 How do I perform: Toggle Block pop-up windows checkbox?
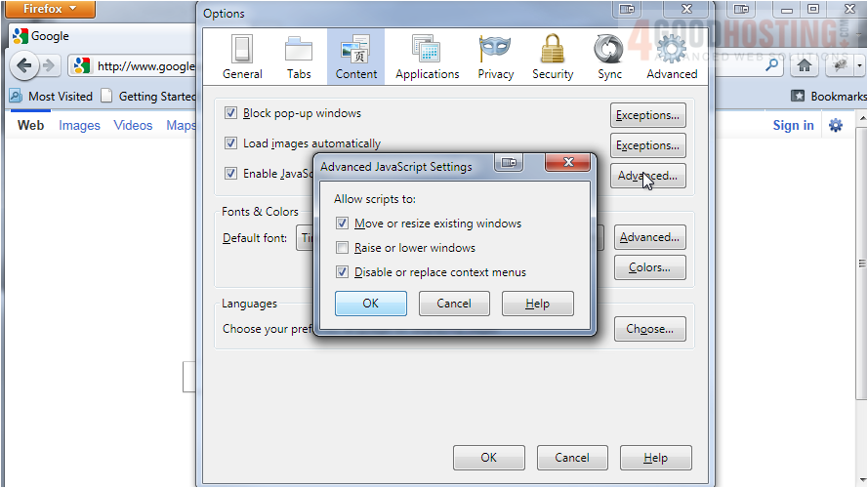(231, 113)
